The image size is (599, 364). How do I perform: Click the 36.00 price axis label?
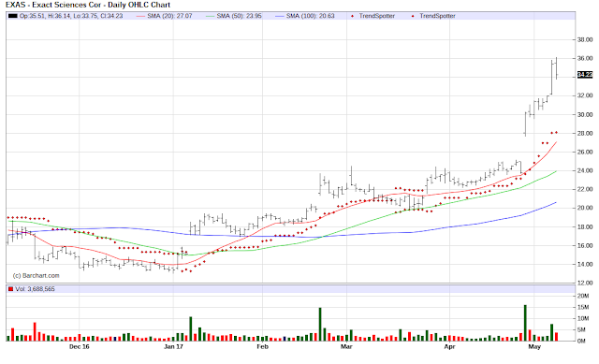click(585, 58)
